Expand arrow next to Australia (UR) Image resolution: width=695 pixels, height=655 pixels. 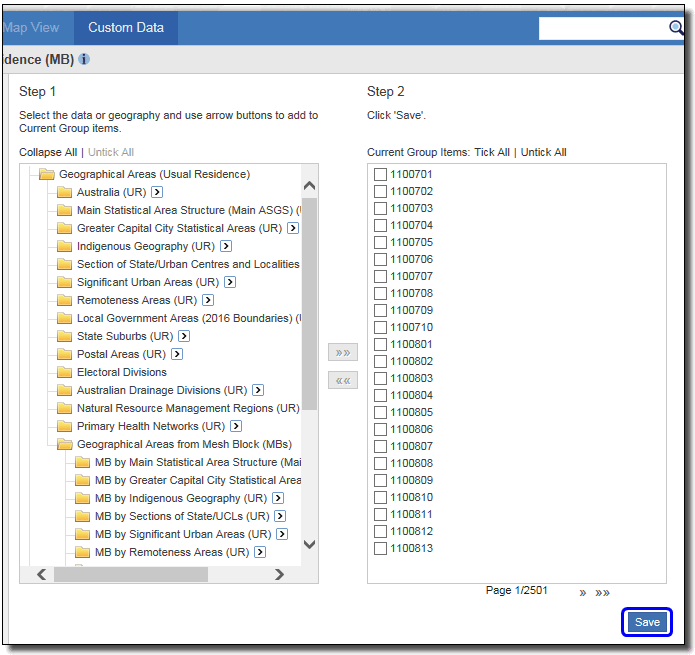[157, 192]
